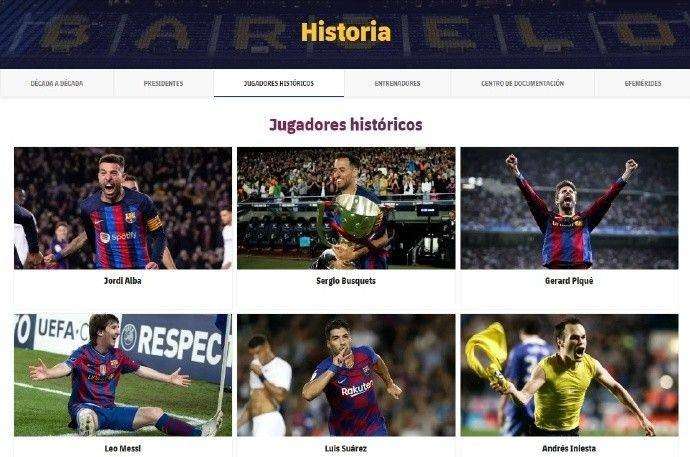This screenshot has width=690, height=457.
Task: Open the Década a Década tab
Action: [x=57, y=83]
